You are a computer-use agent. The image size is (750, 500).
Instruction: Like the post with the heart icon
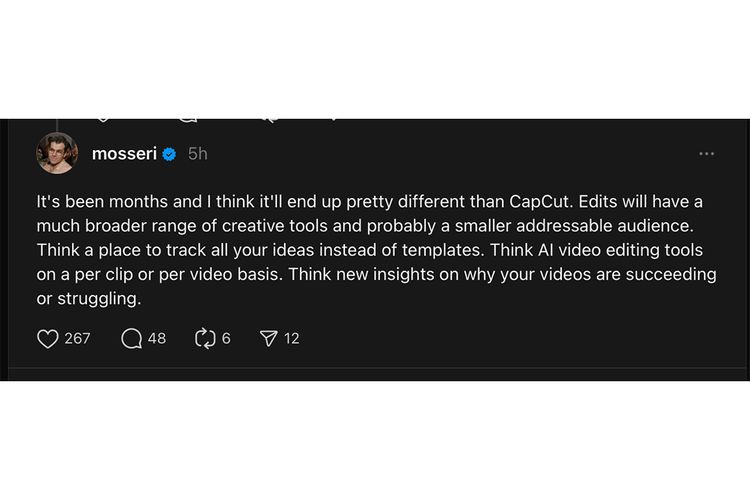[x=48, y=339]
